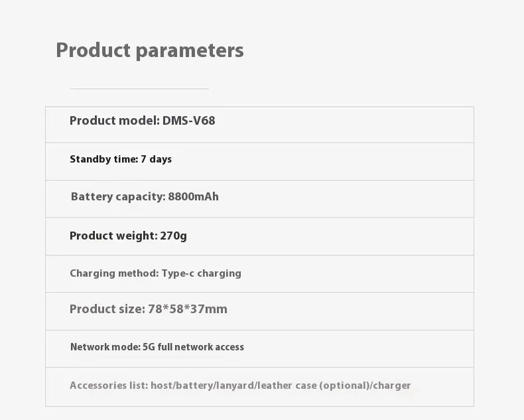This screenshot has width=524, height=420.
Task: Click the short divider line under the heading
Action: click(x=139, y=88)
